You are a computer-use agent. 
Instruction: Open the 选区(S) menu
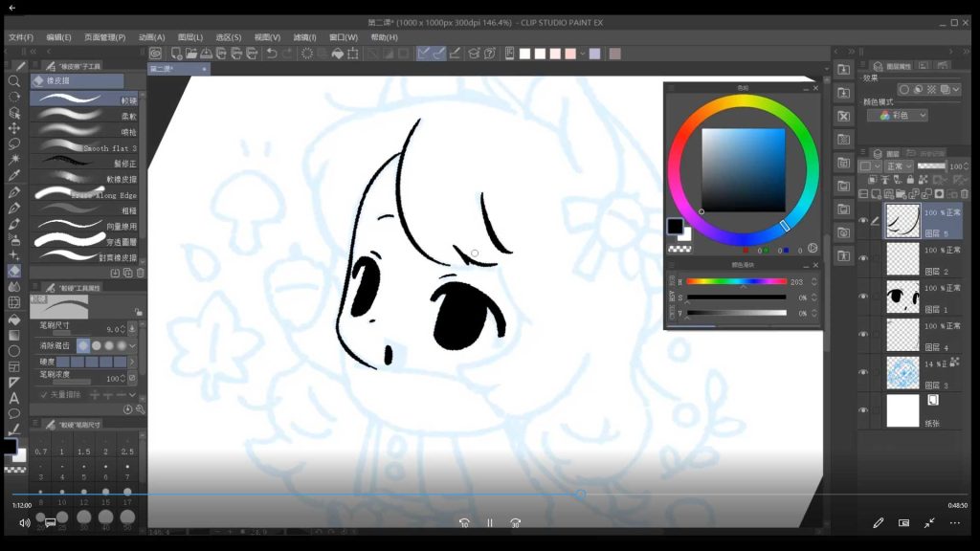(x=228, y=37)
